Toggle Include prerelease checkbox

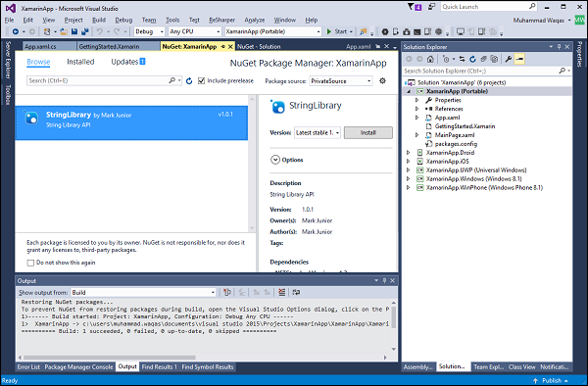201,80
